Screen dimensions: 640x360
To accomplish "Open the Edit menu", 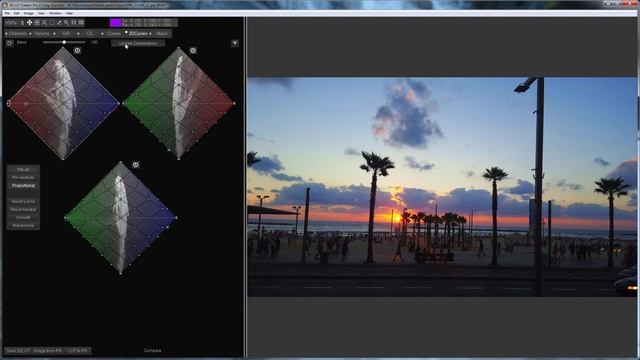I will coord(17,13).
